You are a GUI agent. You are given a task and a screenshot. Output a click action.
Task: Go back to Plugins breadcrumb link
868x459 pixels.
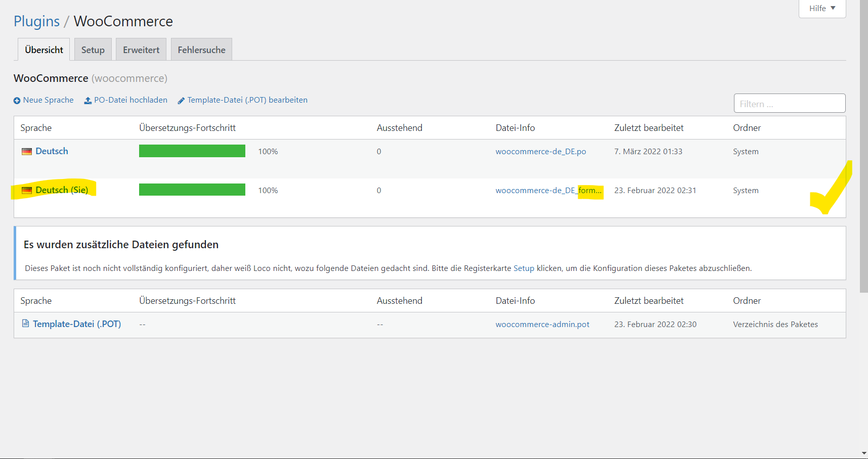tap(36, 21)
